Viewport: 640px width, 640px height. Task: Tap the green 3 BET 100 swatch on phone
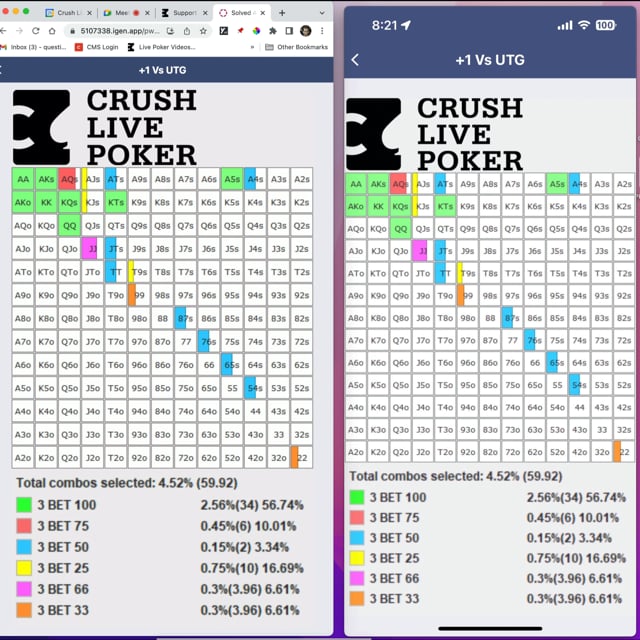tap(357, 497)
